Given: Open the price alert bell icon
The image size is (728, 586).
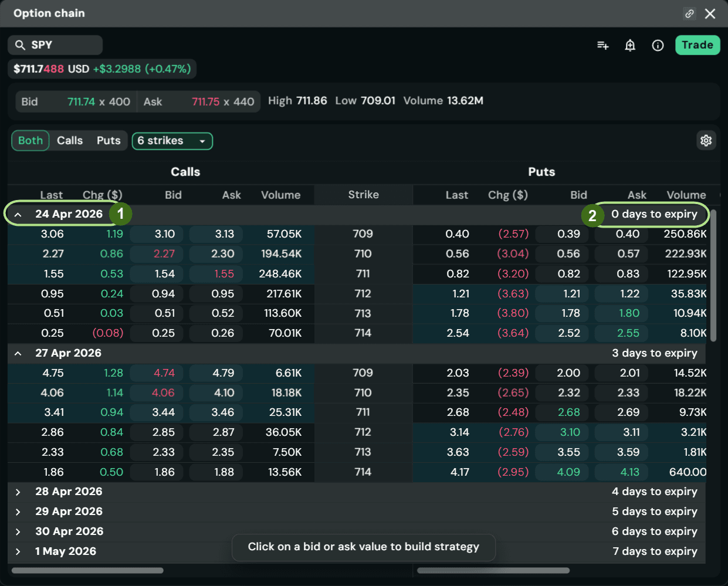Looking at the screenshot, I should click(630, 45).
